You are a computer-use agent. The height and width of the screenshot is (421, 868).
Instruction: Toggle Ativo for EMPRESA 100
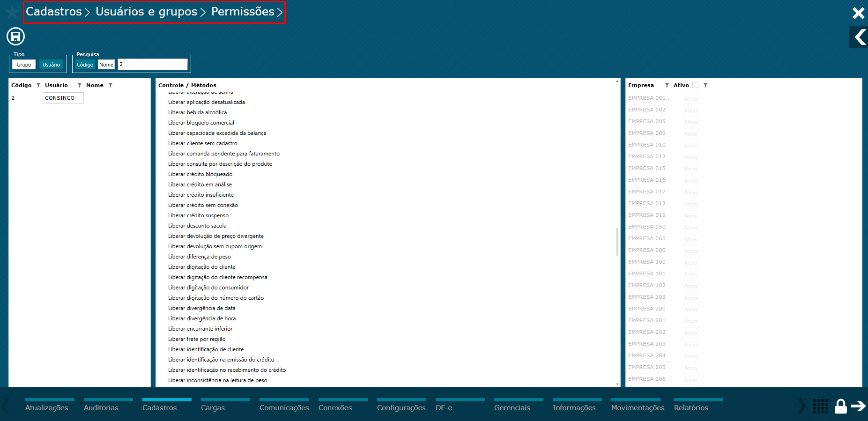690,263
